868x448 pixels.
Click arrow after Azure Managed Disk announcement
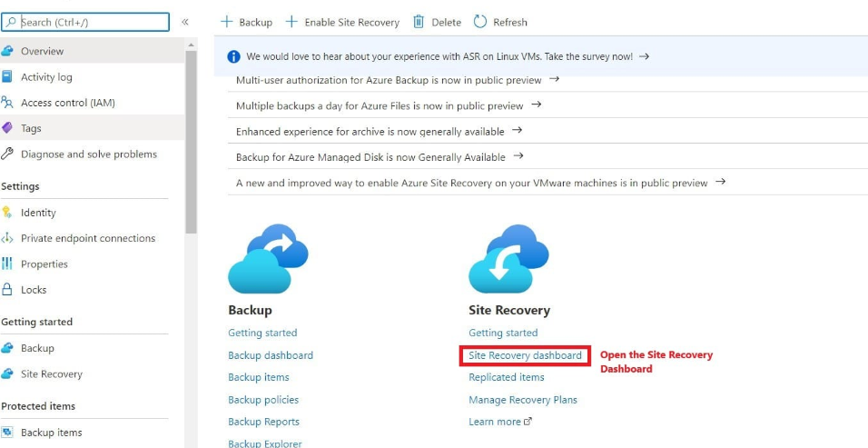point(518,156)
